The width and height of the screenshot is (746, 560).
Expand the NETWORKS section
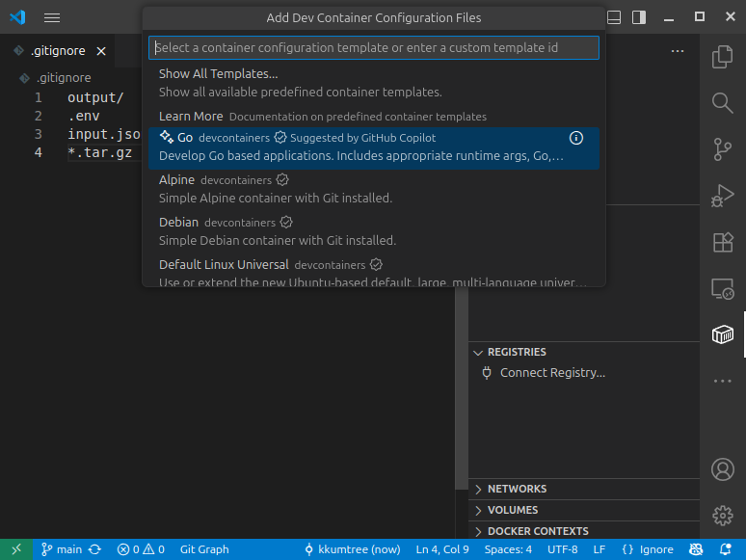[584, 489]
